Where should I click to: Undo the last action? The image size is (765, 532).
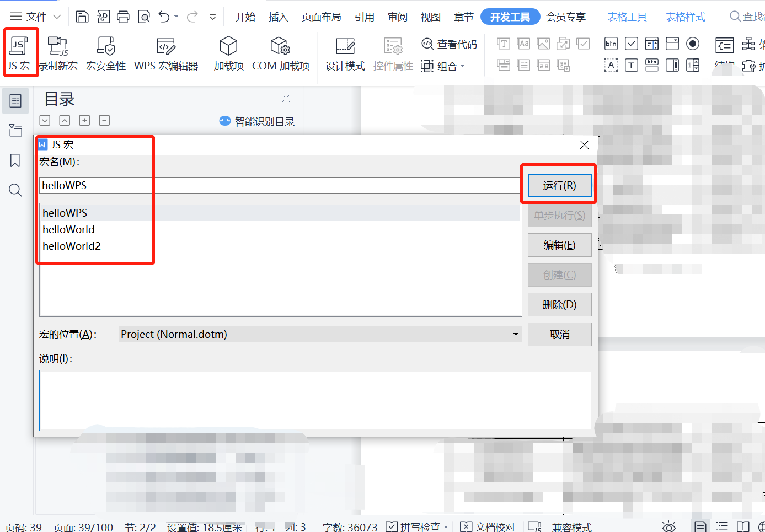click(164, 17)
